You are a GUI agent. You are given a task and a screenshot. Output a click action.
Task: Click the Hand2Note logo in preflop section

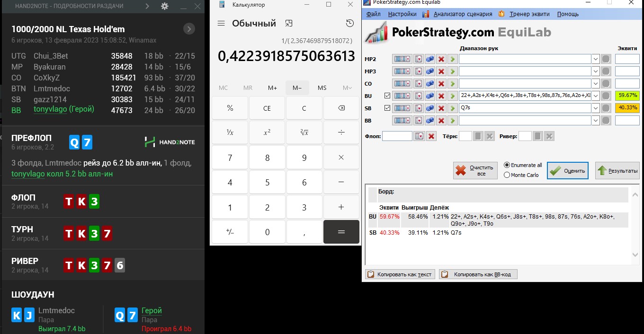click(x=170, y=141)
